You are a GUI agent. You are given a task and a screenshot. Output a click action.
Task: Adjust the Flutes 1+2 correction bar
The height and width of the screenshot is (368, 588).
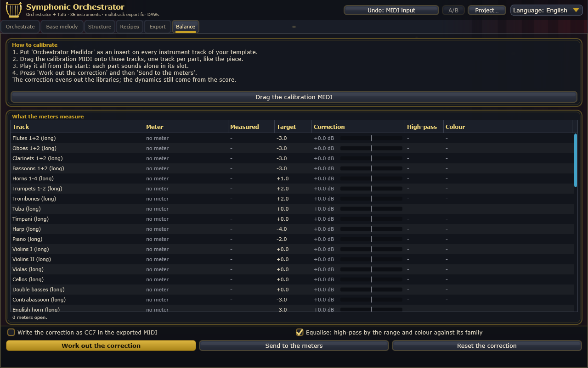pos(371,138)
